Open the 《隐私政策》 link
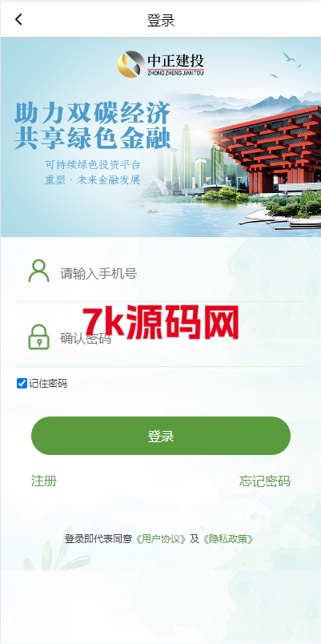 [x=228, y=539]
